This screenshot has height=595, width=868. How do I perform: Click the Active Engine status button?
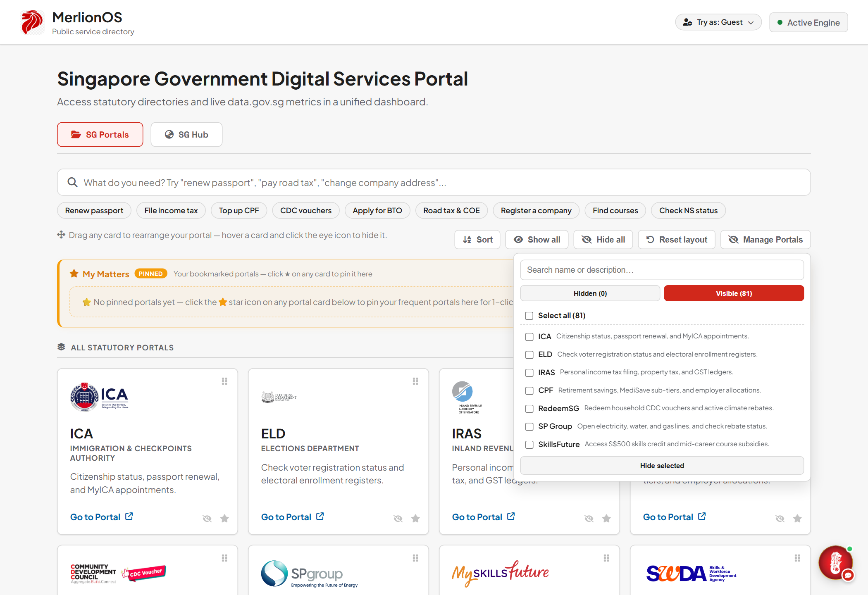pos(808,22)
